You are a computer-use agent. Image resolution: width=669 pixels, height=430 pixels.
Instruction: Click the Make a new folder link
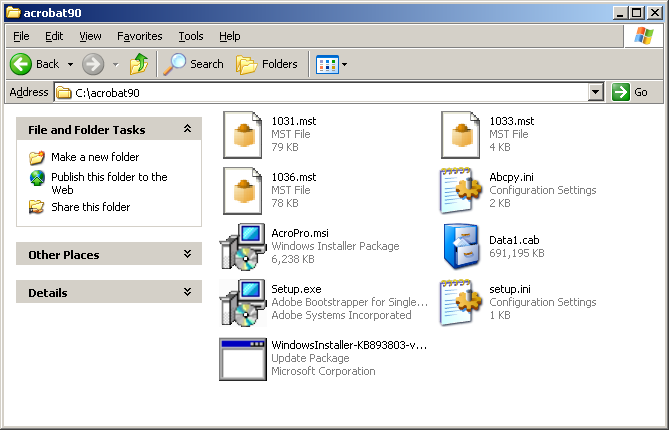click(x=95, y=157)
